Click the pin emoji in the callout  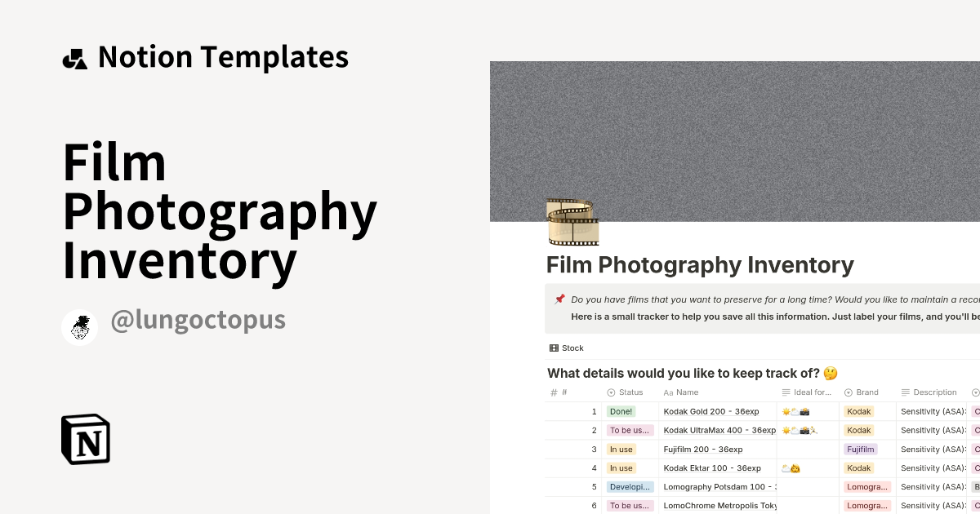click(559, 299)
